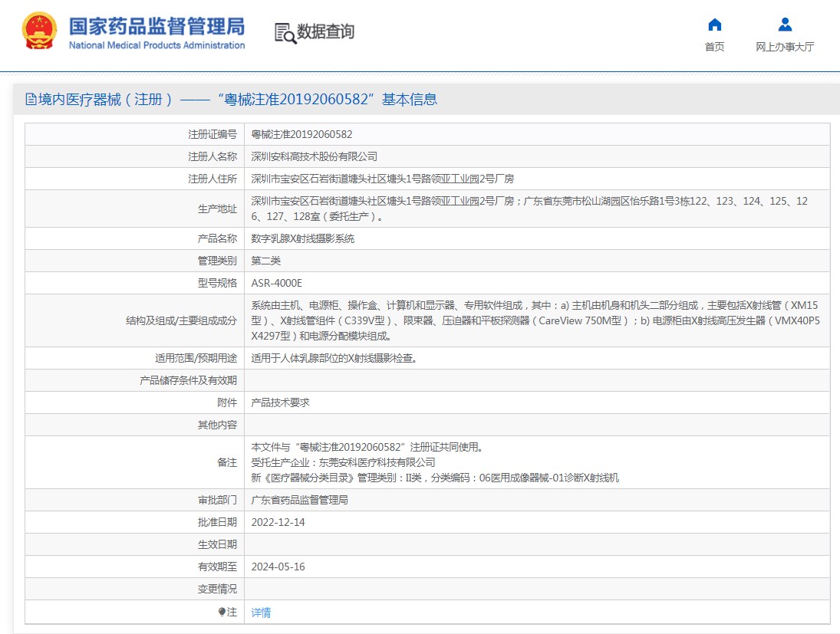This screenshot has height=634, width=840.
Task: Click the 管理类别 row label
Action: 217,261
